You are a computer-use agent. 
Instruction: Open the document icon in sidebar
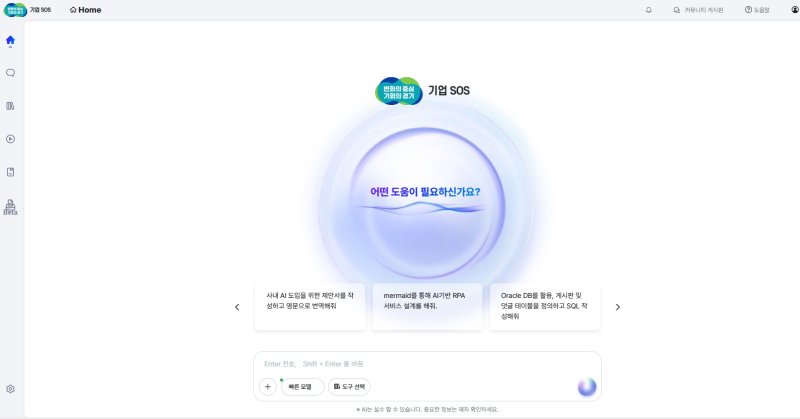[x=10, y=172]
